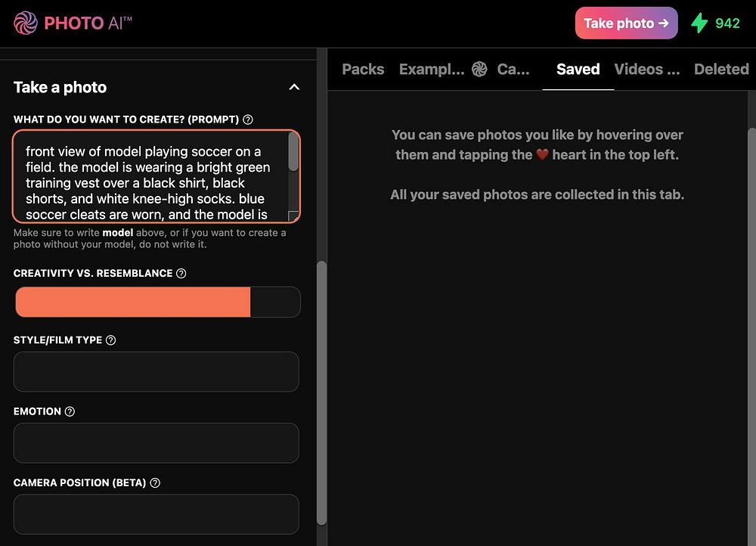The image size is (756, 546).
Task: Click the help icon beside the prompt label
Action: 248,119
